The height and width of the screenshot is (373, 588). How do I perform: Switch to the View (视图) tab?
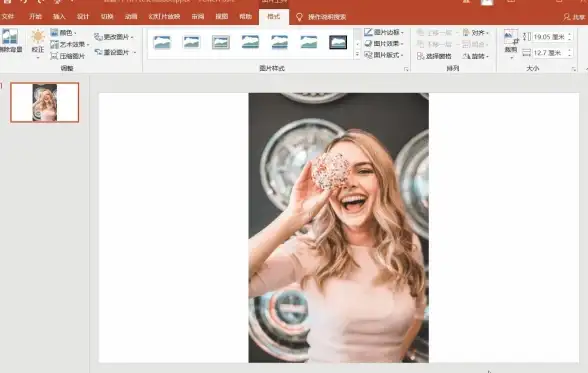pyautogui.click(x=222, y=16)
